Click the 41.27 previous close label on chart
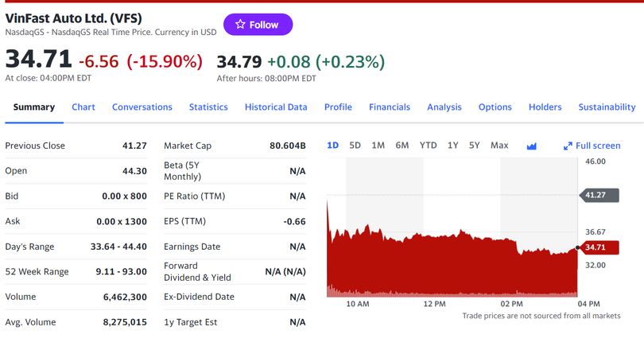The width and height of the screenshot is (644, 350). (595, 195)
